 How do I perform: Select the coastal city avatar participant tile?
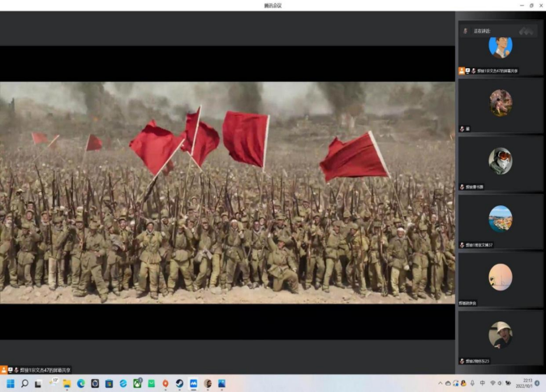click(x=500, y=218)
